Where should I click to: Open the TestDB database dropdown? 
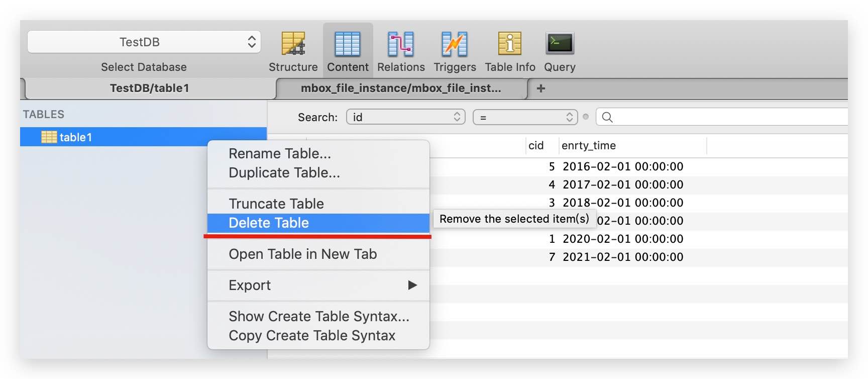pos(144,42)
